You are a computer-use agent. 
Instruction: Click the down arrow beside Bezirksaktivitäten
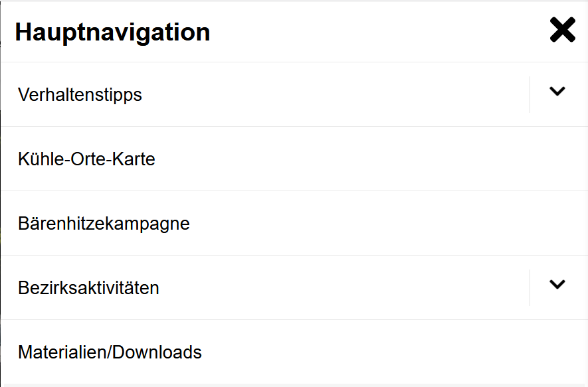point(557,285)
